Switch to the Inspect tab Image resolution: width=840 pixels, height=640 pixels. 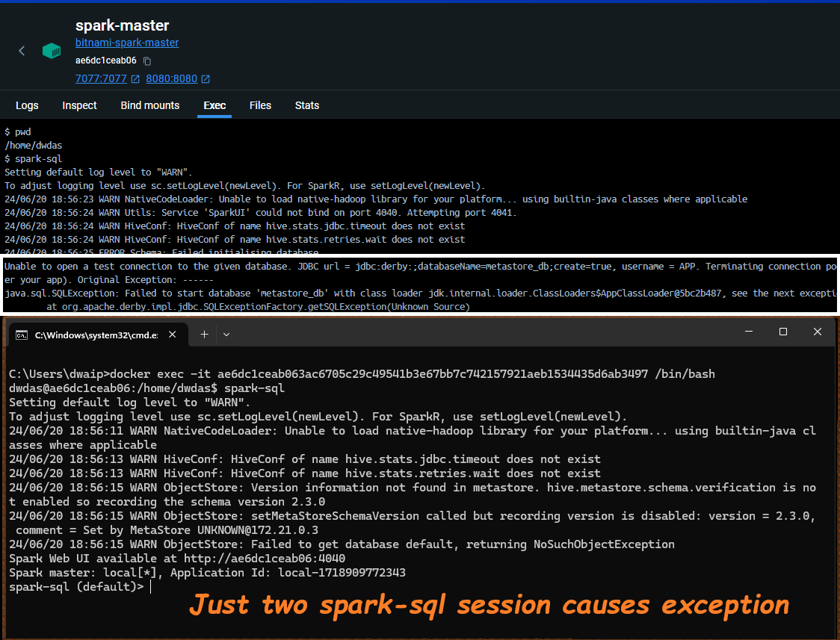tap(79, 105)
